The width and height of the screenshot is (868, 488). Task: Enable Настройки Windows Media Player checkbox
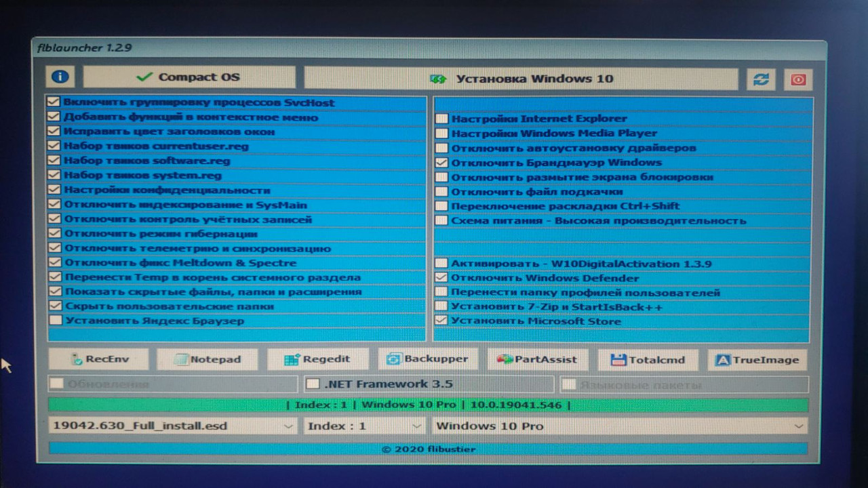pos(441,134)
